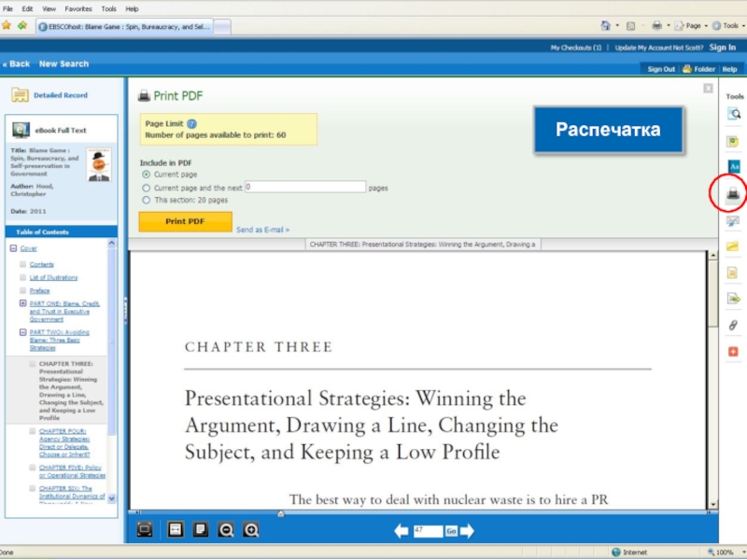Click the Permalink chain icon
Image resolution: width=747 pixels, height=560 pixels.
pyautogui.click(x=734, y=325)
